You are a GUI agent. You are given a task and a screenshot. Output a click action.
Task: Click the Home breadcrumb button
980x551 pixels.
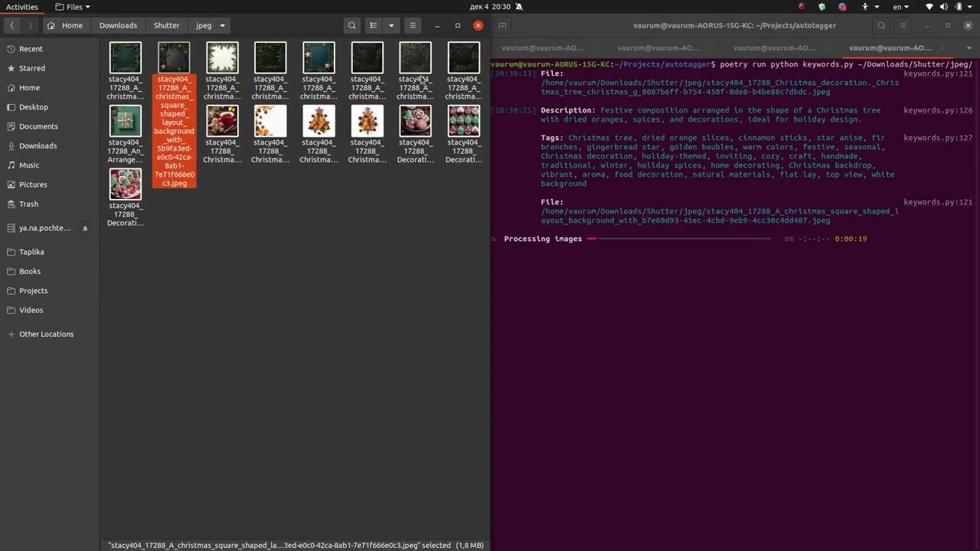(x=72, y=25)
